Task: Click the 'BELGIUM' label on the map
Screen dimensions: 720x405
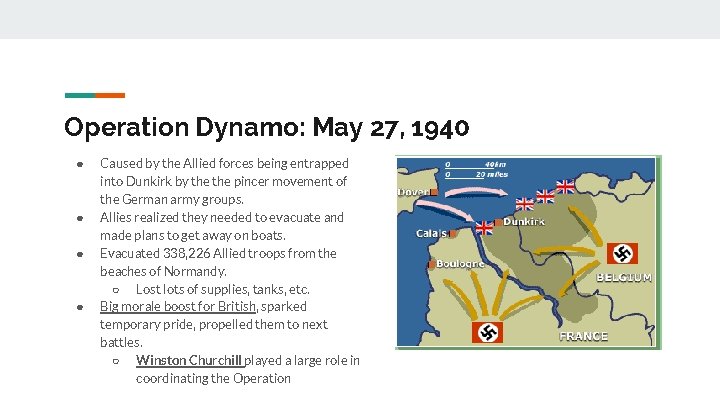Action: click(624, 277)
